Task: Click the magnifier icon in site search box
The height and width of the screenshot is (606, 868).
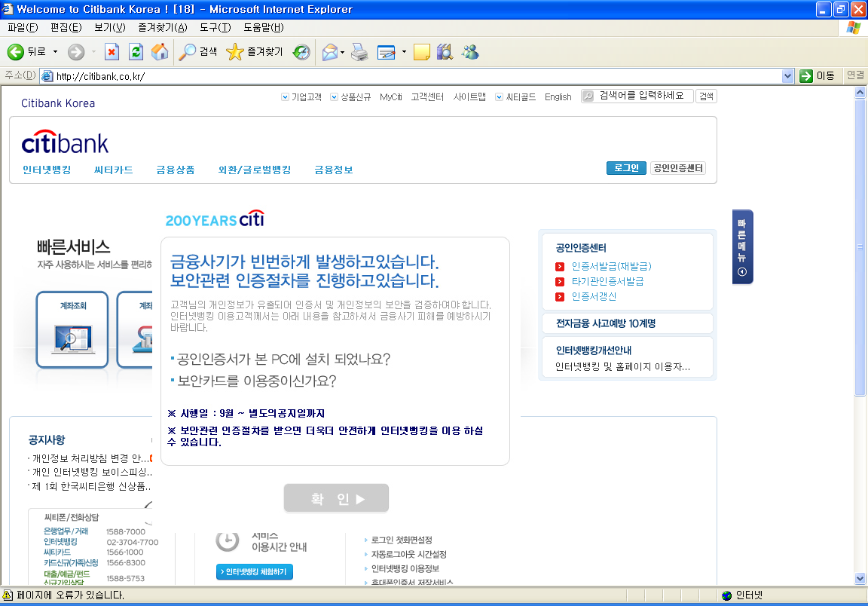Action: pos(588,96)
